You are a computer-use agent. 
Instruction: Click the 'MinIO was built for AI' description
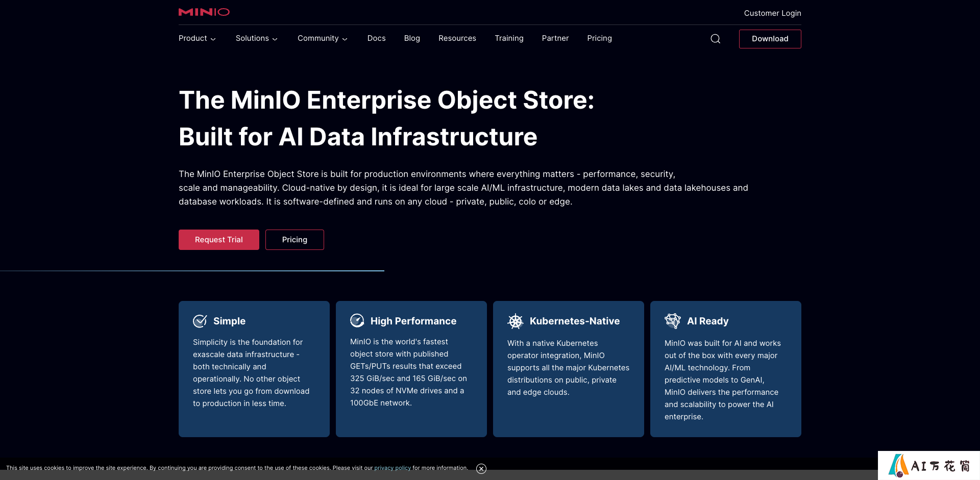point(723,380)
